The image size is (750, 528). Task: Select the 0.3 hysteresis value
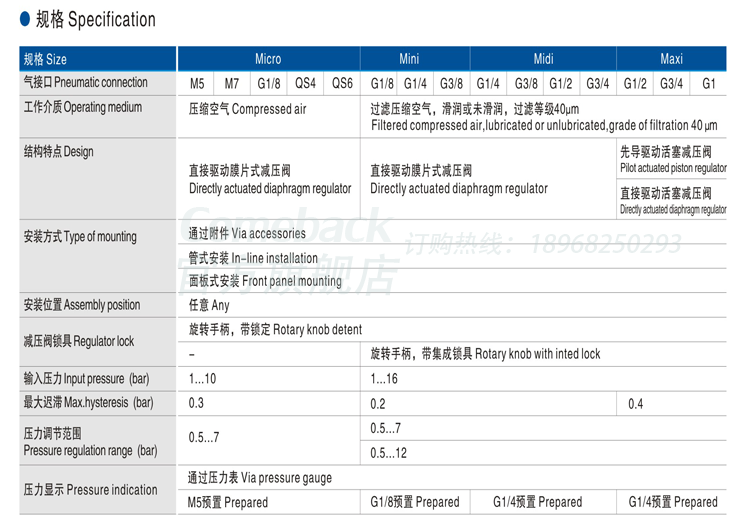(196, 403)
